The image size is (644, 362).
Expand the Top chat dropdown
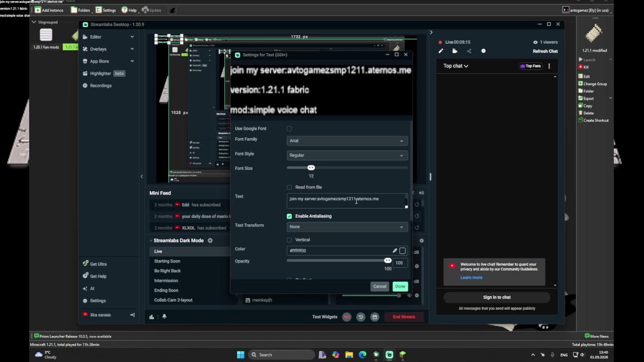click(x=456, y=66)
